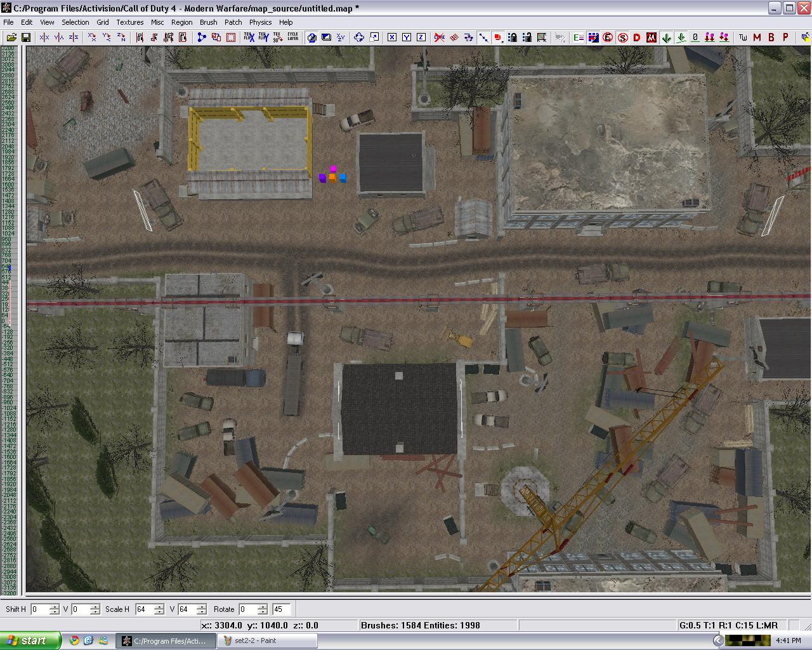Screen dimensions: 812x650
Task: Click the TEX 90° rotate icon
Action: [x=278, y=37]
